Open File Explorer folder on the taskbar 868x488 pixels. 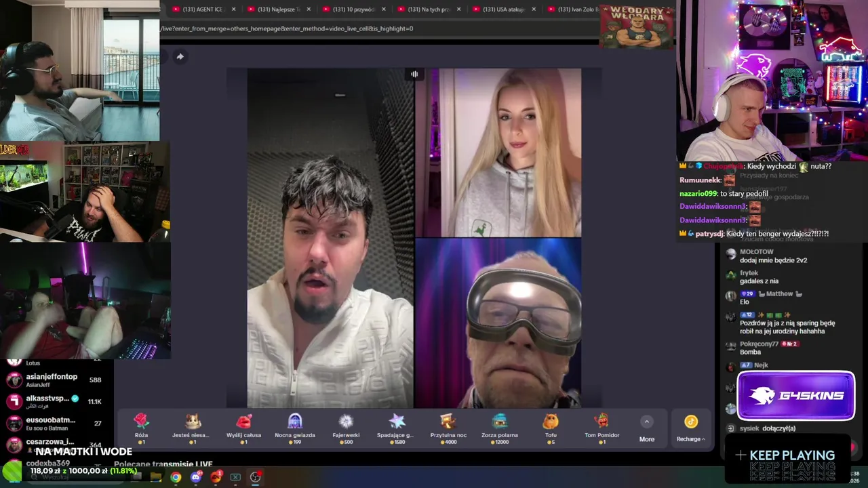click(156, 477)
